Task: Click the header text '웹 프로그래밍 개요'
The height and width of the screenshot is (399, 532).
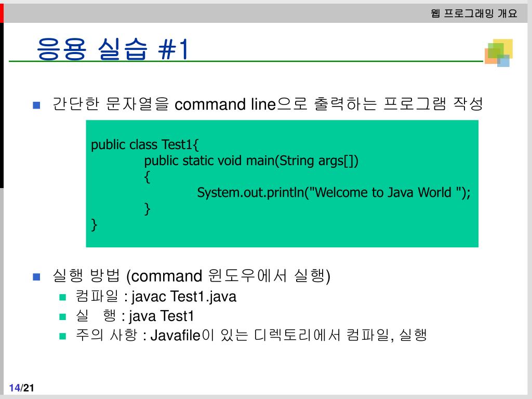Action: 474,14
